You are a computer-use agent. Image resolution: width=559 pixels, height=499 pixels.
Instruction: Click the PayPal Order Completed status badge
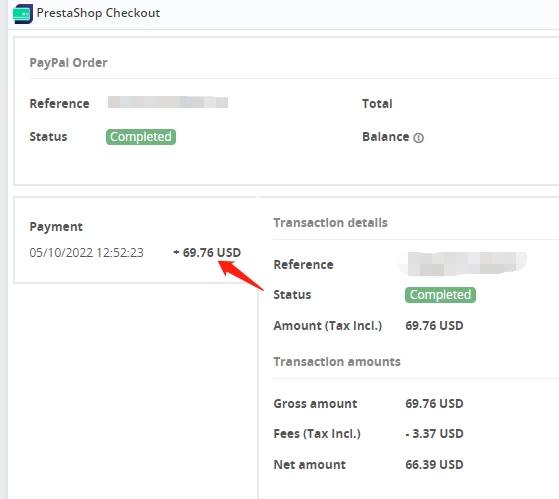(x=141, y=137)
